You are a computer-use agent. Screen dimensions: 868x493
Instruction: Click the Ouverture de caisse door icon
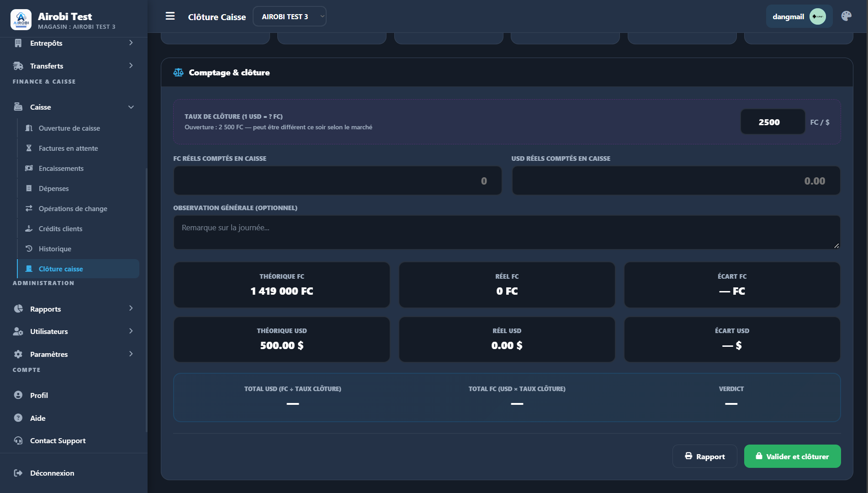[29, 128]
